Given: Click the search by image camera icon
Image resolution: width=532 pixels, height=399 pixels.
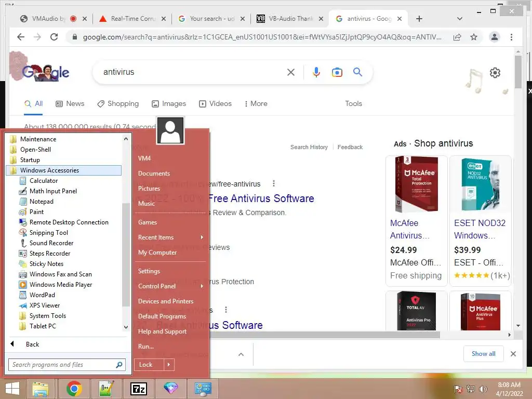Looking at the screenshot, I should pyautogui.click(x=337, y=72).
